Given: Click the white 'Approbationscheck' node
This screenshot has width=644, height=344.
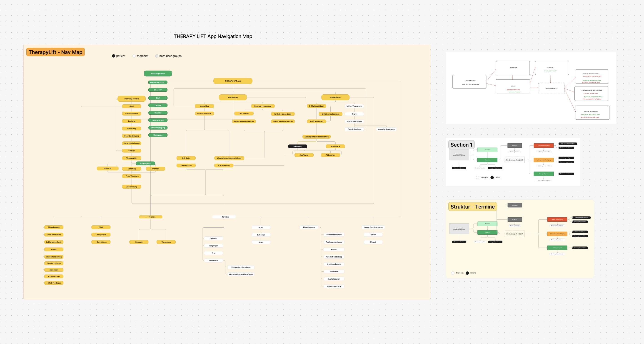Looking at the screenshot, I should 386,129.
